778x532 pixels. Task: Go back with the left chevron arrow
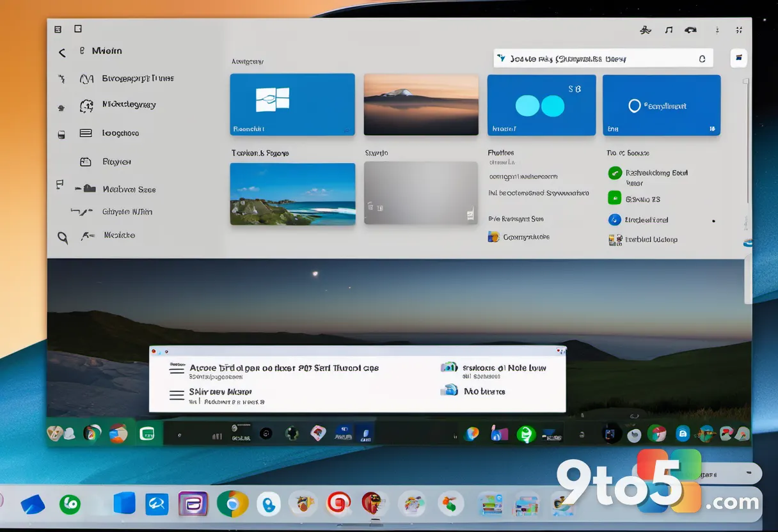(62, 53)
